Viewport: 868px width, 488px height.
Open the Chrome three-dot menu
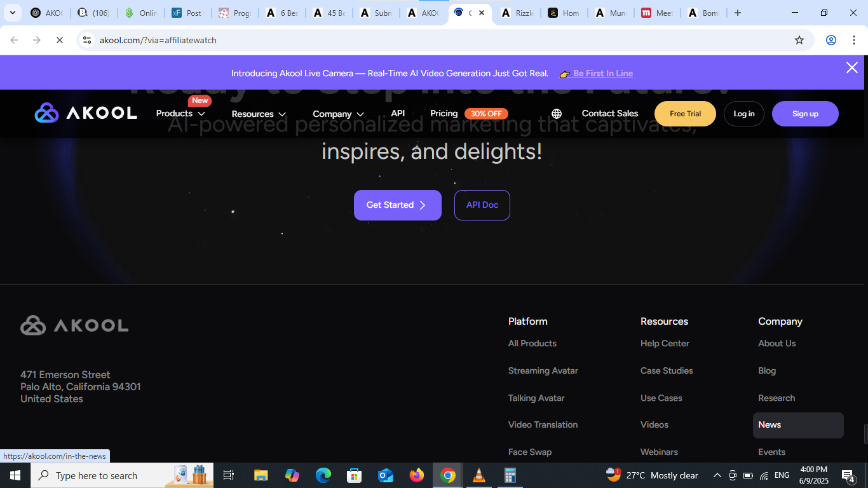pos(854,40)
